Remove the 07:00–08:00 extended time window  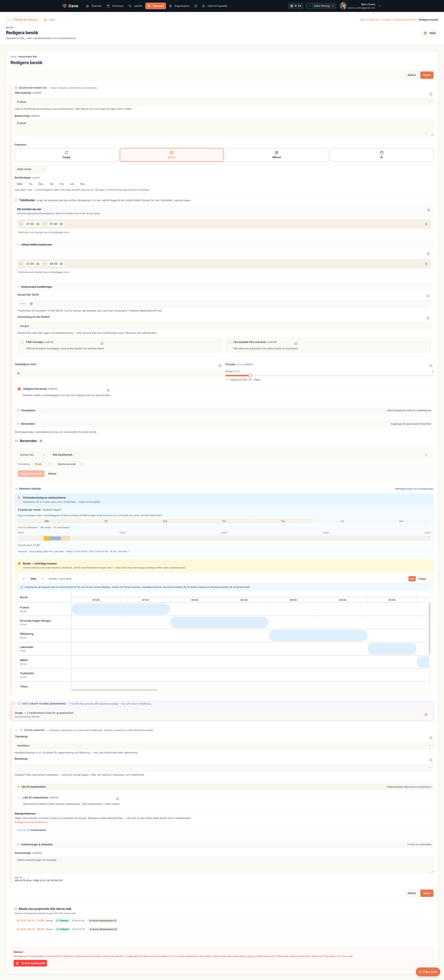(426, 264)
